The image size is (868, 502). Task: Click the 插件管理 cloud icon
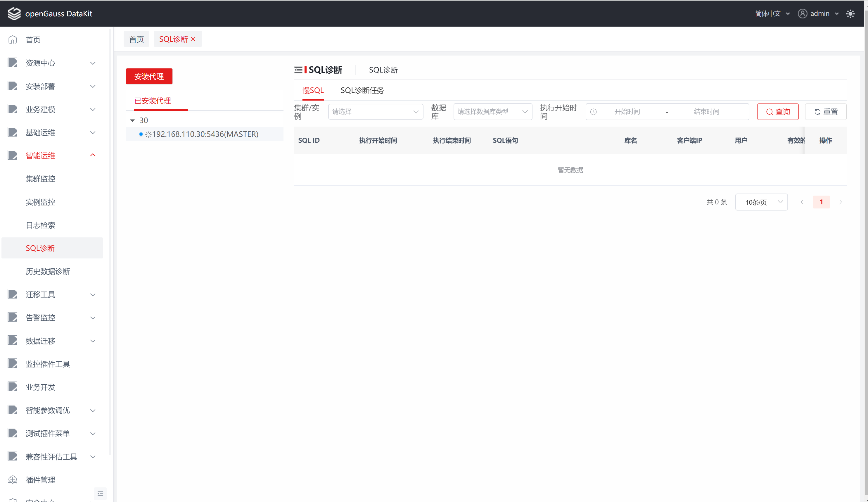tap(13, 479)
